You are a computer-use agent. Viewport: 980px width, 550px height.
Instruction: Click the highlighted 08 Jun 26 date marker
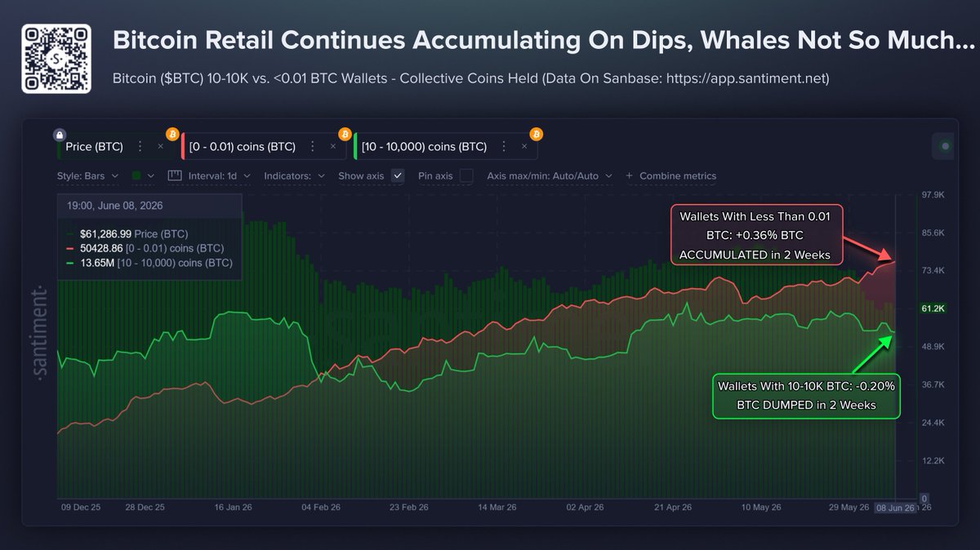coord(896,508)
